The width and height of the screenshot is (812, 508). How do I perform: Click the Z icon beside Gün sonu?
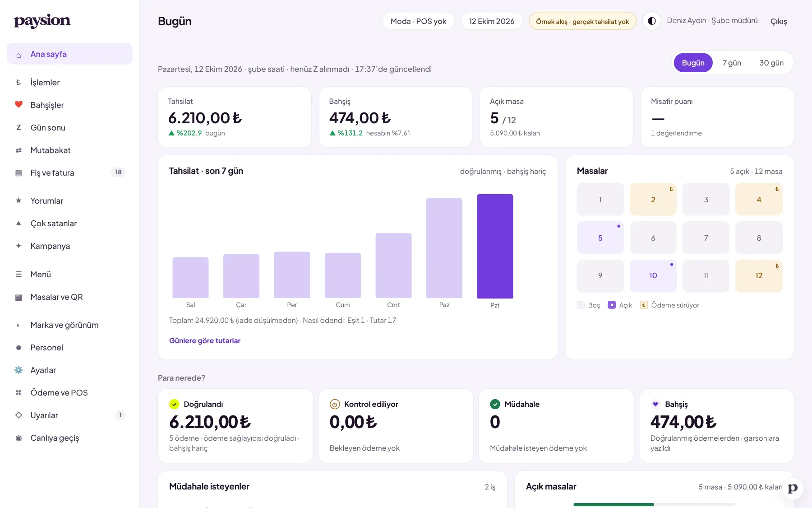[18, 128]
